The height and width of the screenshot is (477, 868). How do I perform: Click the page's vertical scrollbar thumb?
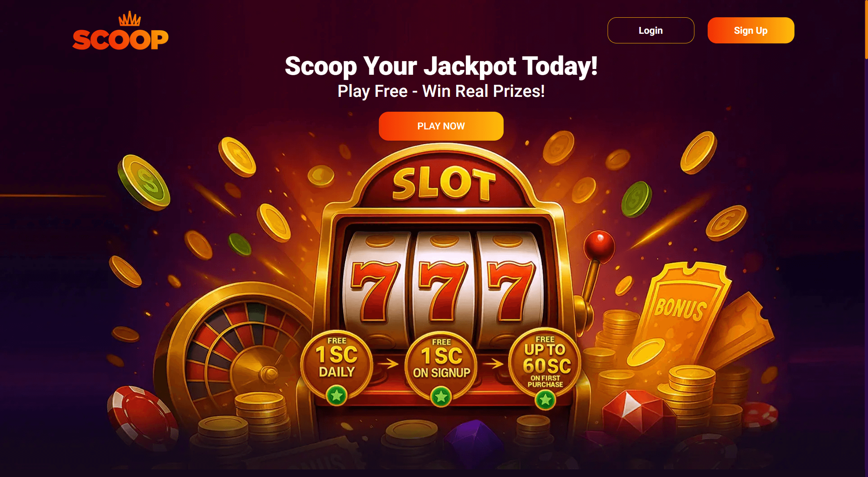pyautogui.click(x=866, y=30)
